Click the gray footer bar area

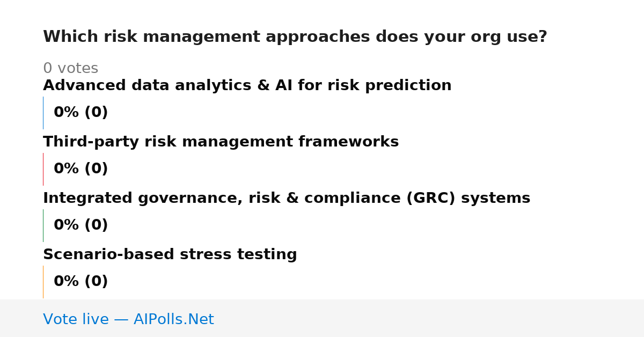pos(322,318)
